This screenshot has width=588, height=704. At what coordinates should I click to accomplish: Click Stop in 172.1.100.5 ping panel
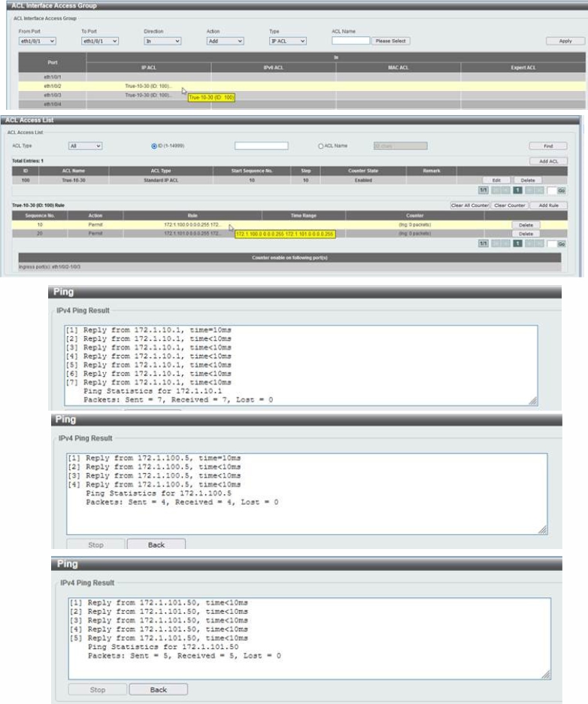click(95, 545)
